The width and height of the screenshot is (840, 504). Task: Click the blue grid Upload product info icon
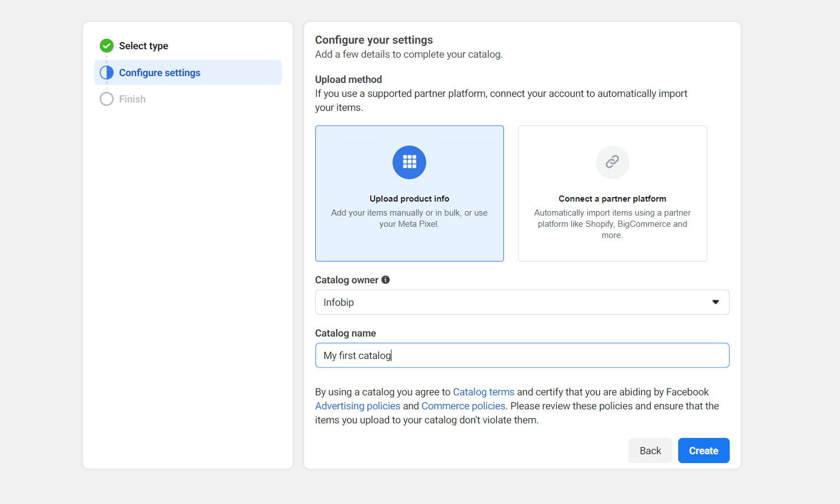tap(409, 162)
